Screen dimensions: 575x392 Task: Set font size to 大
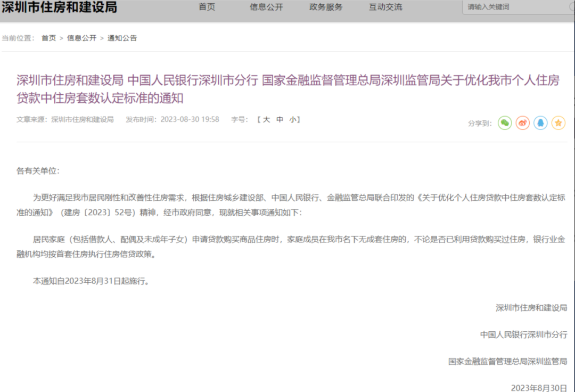tap(267, 119)
